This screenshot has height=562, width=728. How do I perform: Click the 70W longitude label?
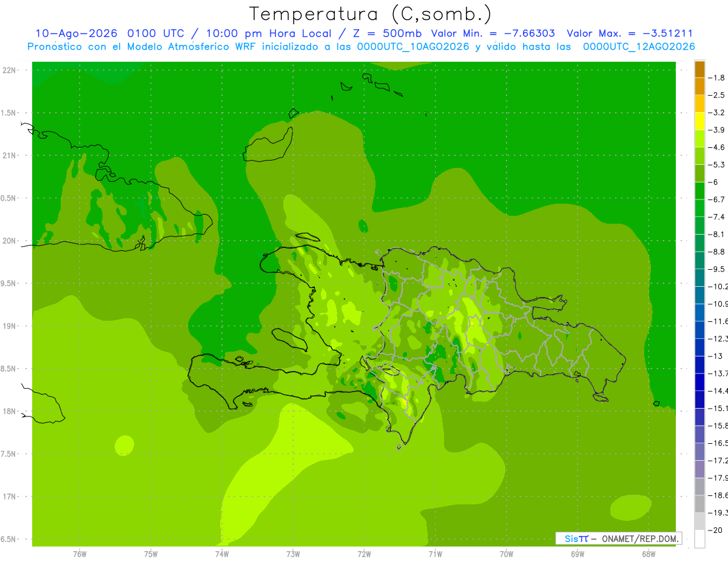tap(507, 554)
